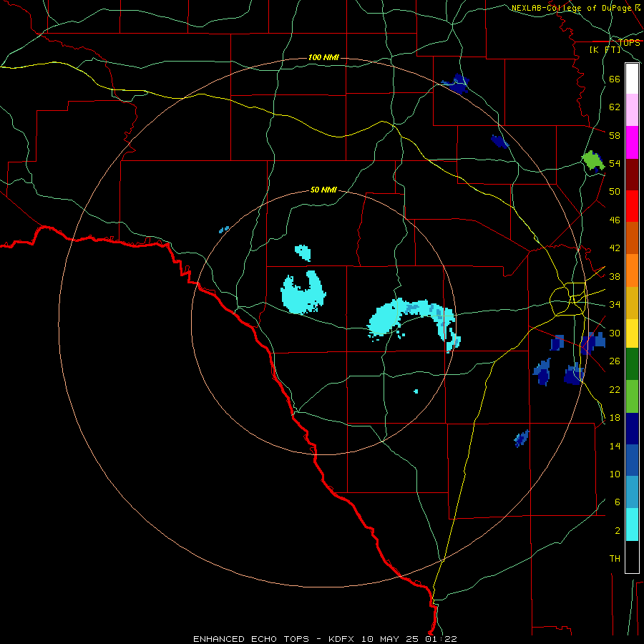
Task: Click the '10' scale value
Action: [x=615, y=474]
